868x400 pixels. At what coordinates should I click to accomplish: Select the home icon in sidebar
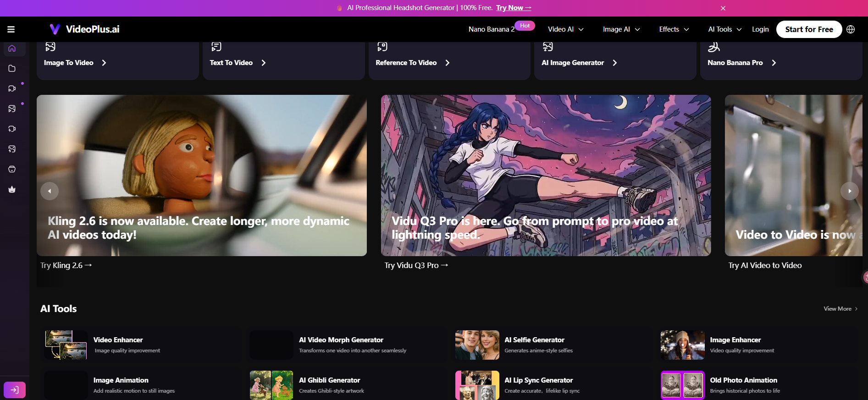[x=12, y=48]
